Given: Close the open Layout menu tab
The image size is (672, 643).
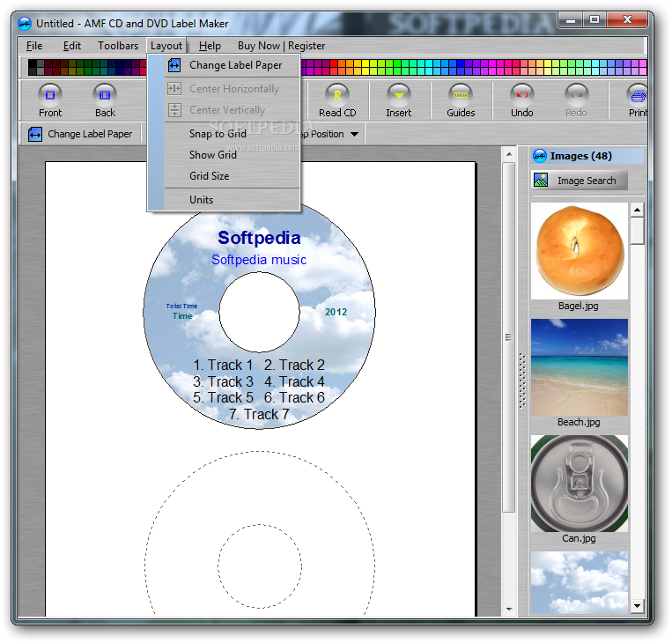Looking at the screenshot, I should pos(166,46).
